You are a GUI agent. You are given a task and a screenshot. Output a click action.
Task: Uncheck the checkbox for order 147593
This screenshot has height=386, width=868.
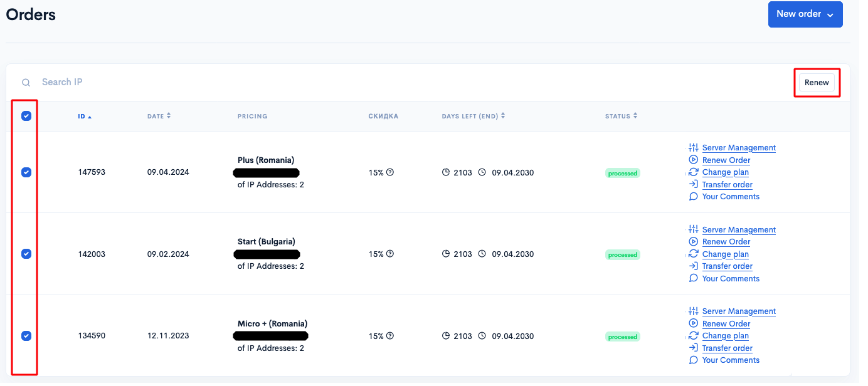(26, 172)
